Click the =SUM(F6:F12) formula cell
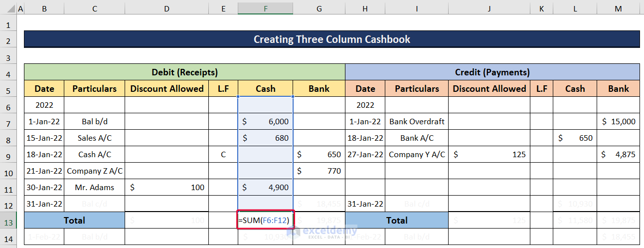The image size is (644, 248). [265, 220]
